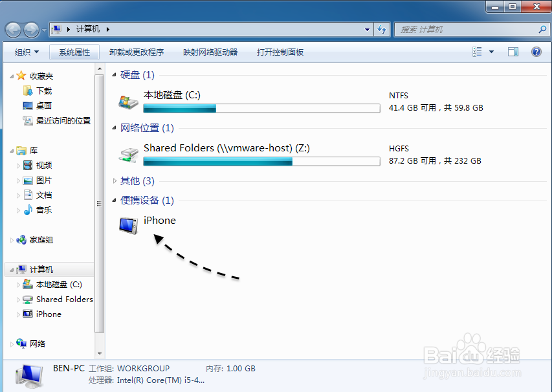Select the 本地磁盘 (C:) drive icon
This screenshot has height=392, width=552.
pyautogui.click(x=128, y=102)
